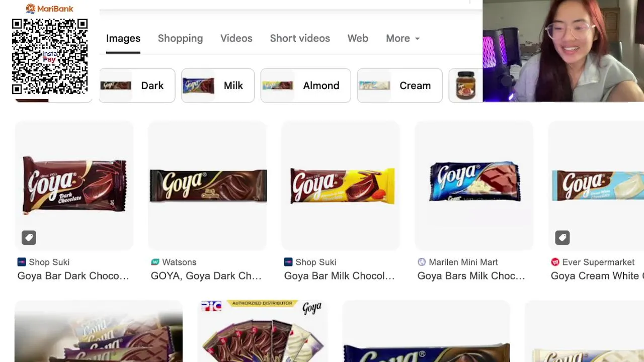Select the Almond filter chip
Viewport: 644px width, 362px height.
click(x=306, y=85)
